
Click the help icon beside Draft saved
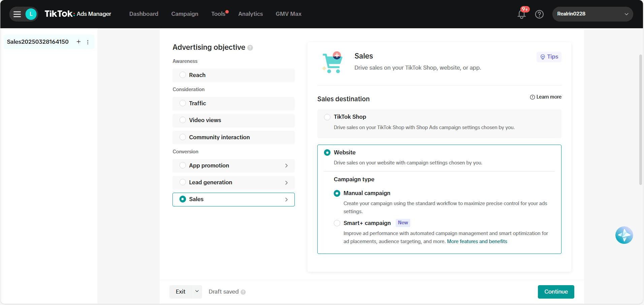point(243,292)
